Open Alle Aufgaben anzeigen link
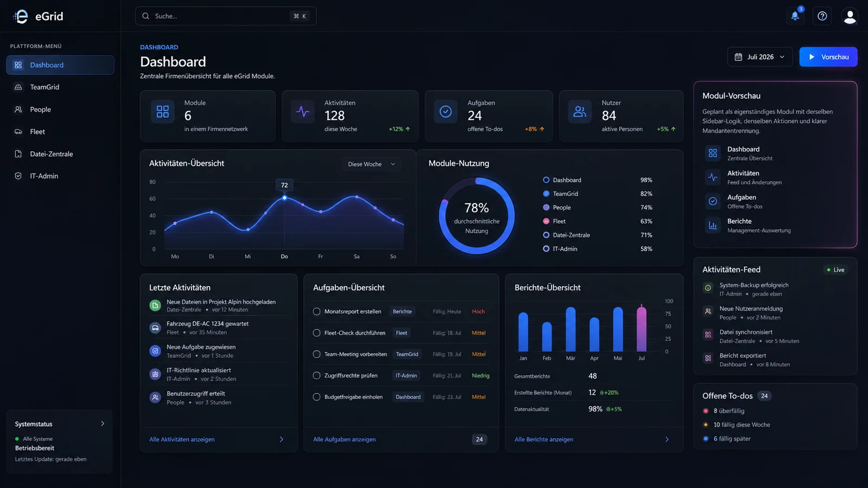This screenshot has height=488, width=868. tap(344, 440)
